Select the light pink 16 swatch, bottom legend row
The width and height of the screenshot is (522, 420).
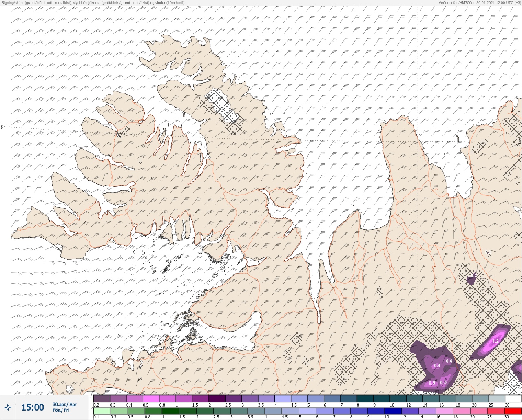pyautogui.click(x=444, y=411)
